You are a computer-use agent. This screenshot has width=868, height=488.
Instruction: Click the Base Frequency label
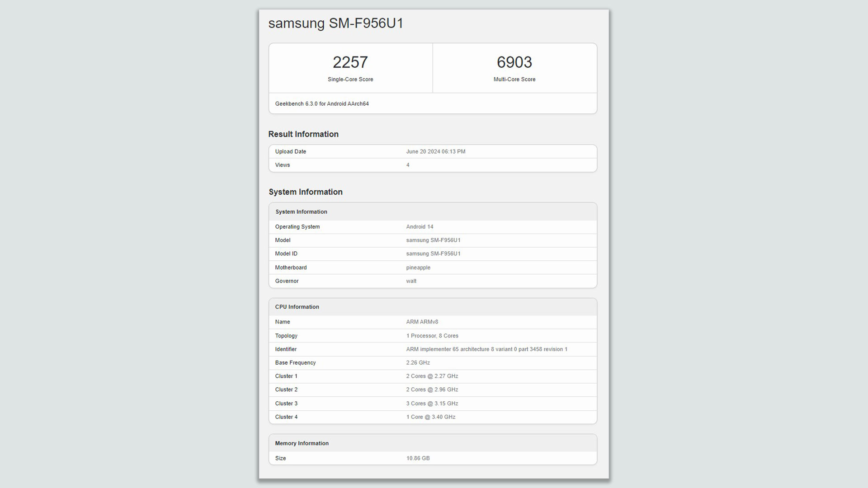pyautogui.click(x=295, y=363)
